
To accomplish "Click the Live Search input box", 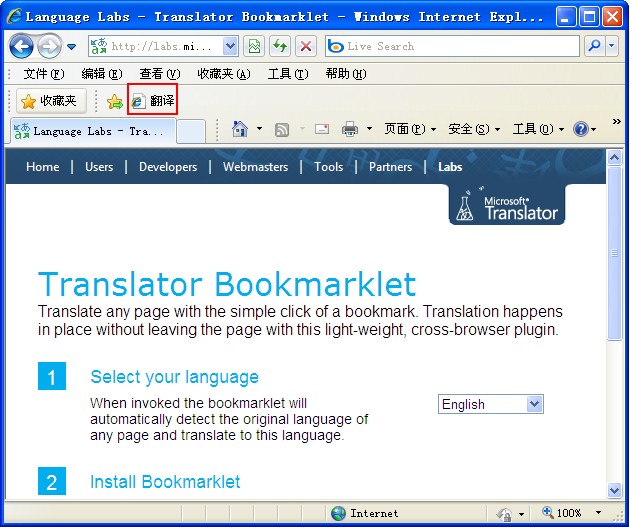I will [452, 46].
